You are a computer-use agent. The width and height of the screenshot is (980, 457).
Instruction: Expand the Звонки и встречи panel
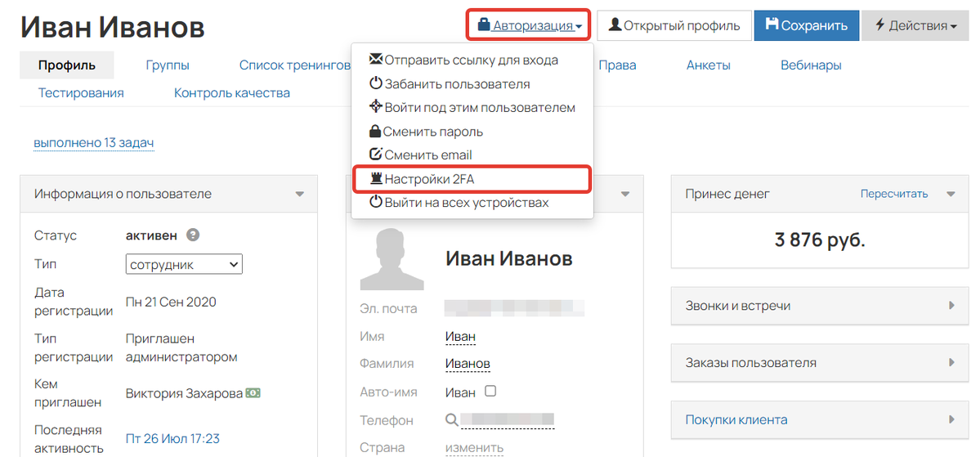821,306
